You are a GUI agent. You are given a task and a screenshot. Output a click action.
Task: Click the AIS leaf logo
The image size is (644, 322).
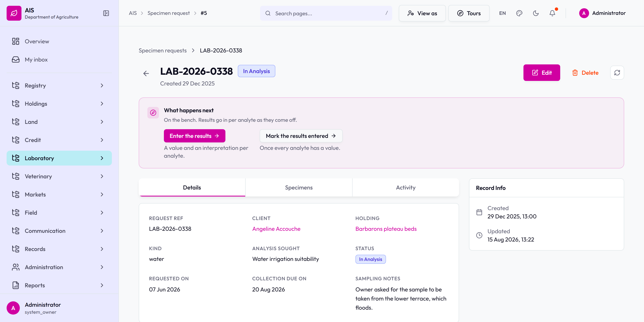tap(14, 13)
